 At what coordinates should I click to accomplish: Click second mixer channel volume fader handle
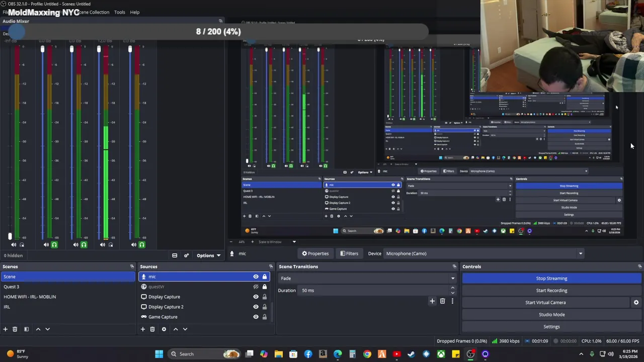(42, 49)
